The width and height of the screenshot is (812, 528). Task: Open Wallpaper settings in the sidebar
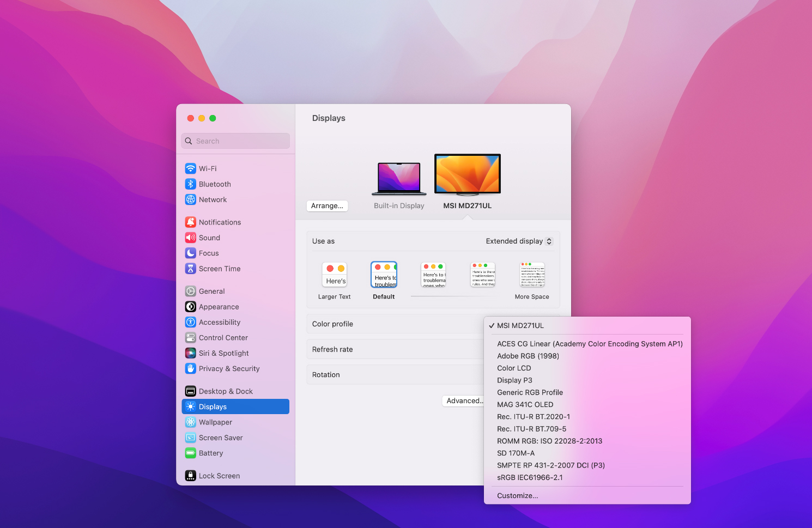(215, 422)
